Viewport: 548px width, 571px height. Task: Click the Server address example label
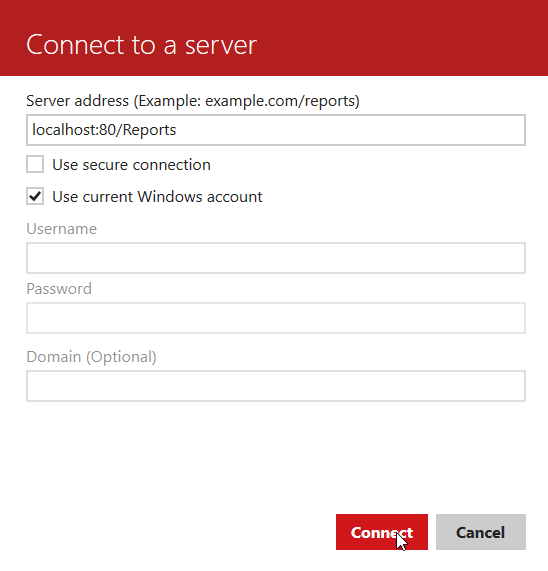(x=193, y=101)
